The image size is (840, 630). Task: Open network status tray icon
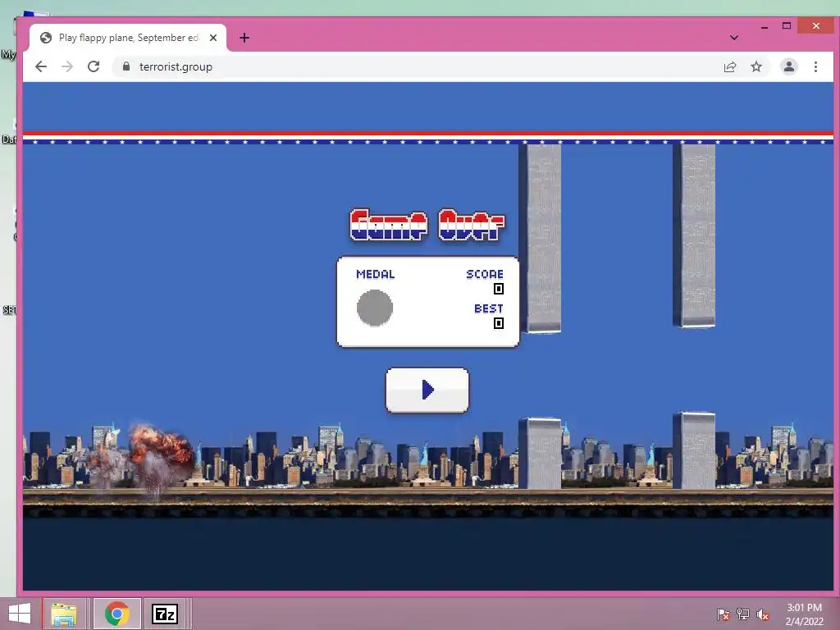click(x=742, y=614)
